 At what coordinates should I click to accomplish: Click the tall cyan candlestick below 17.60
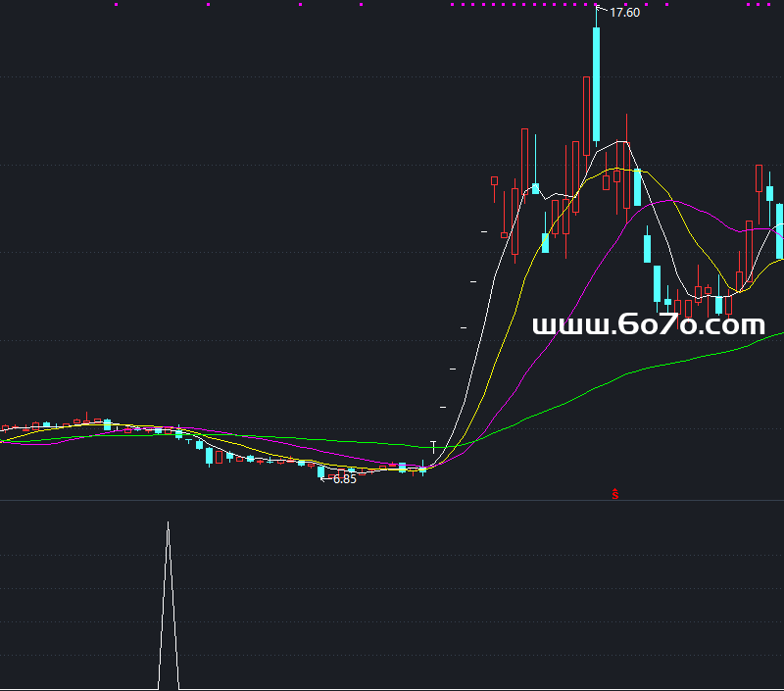pyautogui.click(x=596, y=84)
